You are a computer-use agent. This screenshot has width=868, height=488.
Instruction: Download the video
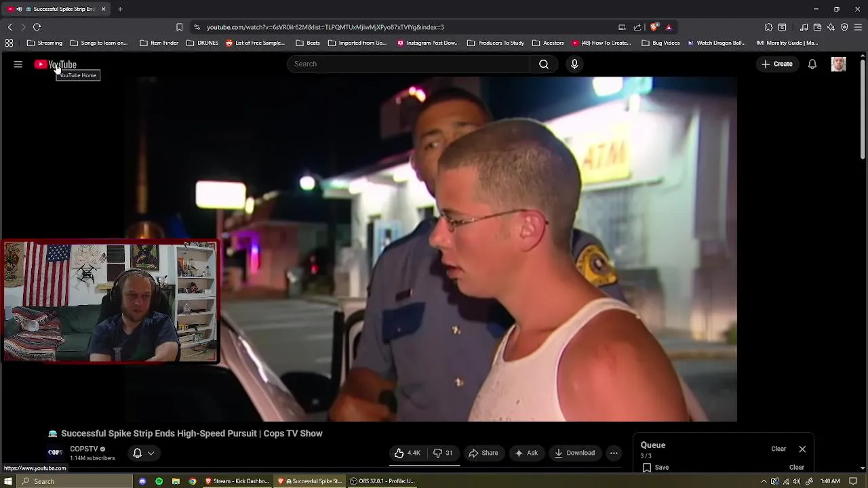click(x=574, y=453)
